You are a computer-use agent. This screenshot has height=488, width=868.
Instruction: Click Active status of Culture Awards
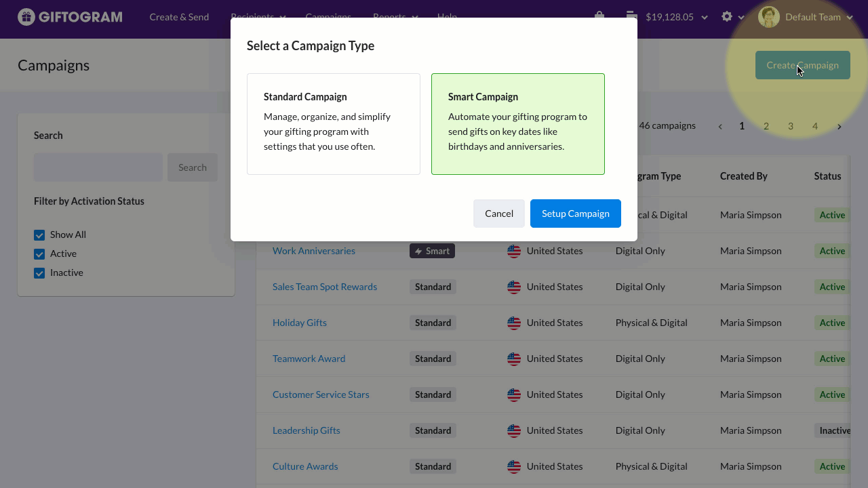[832, 466]
